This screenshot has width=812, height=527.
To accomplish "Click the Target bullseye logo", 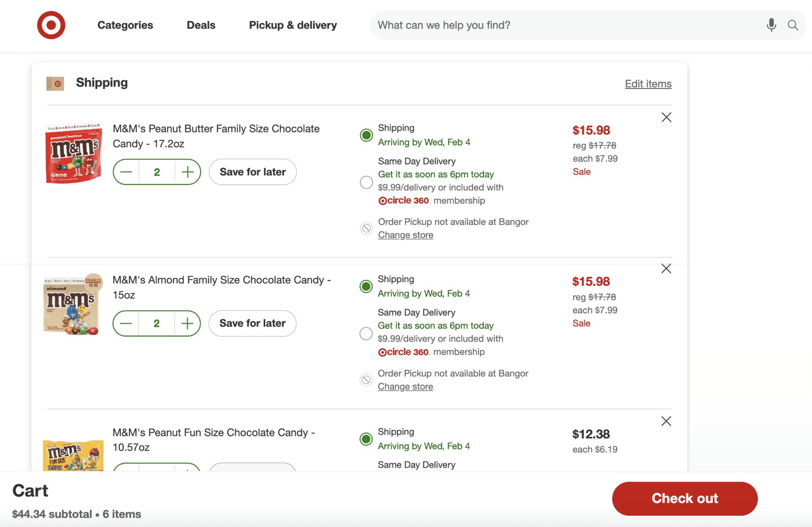I will click(51, 25).
